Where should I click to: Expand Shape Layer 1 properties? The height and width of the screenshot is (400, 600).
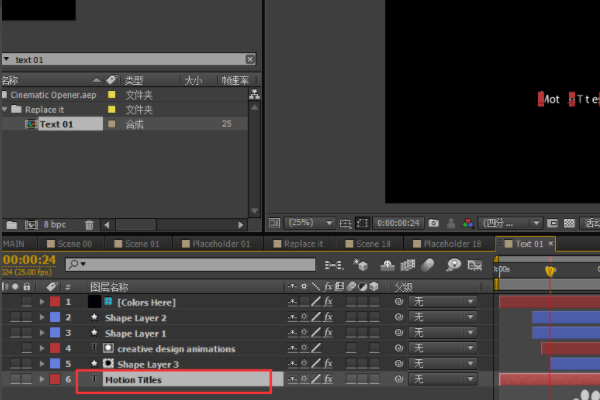tap(42, 333)
